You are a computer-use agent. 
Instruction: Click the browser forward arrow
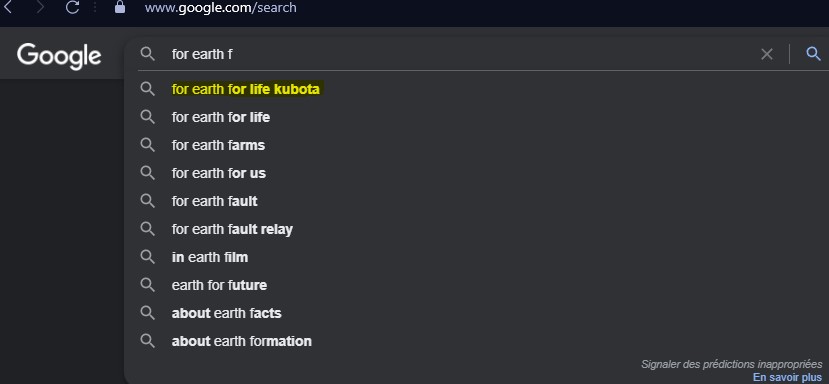(x=40, y=7)
